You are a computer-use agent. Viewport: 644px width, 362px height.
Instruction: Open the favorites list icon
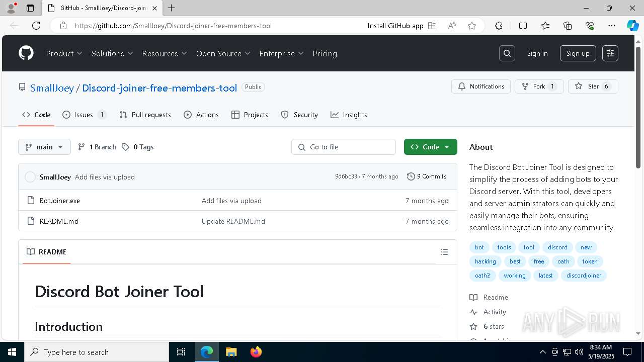(x=545, y=26)
